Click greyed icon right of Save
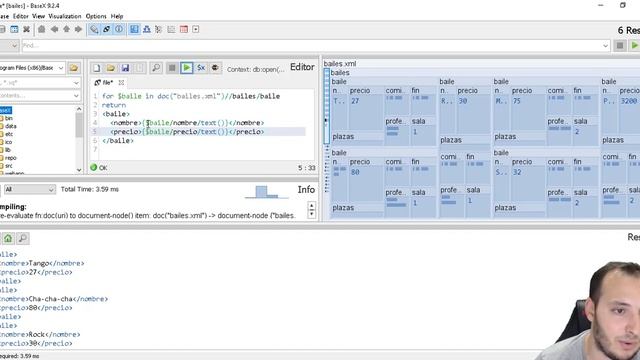640x360 pixels. point(140,68)
